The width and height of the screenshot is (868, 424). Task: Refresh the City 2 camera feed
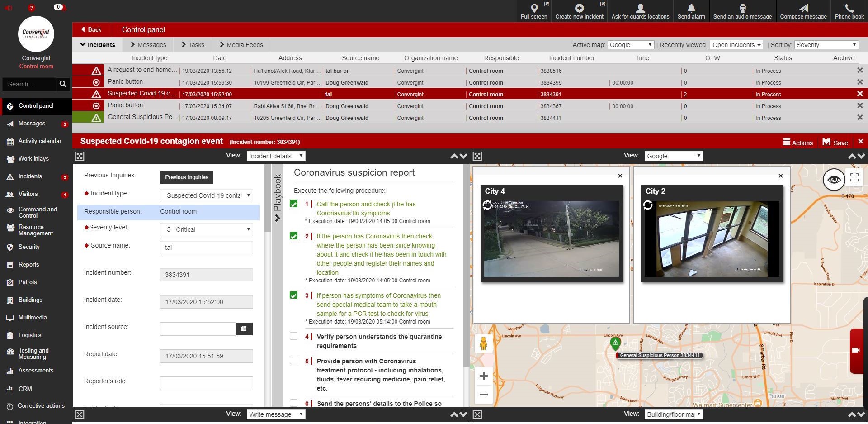648,205
